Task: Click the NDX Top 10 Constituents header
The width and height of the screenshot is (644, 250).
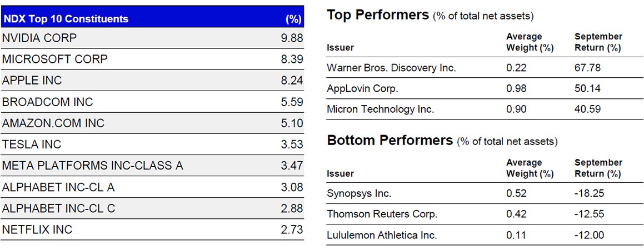Action: coord(66,19)
